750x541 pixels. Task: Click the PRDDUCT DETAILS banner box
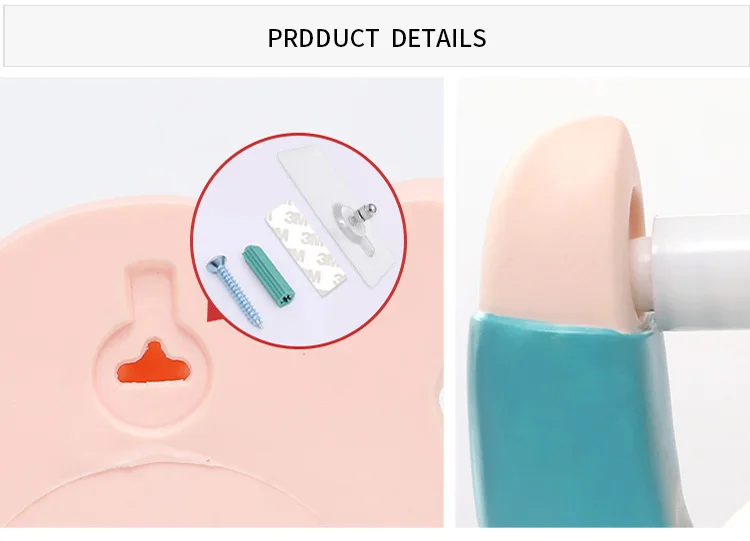point(376,36)
